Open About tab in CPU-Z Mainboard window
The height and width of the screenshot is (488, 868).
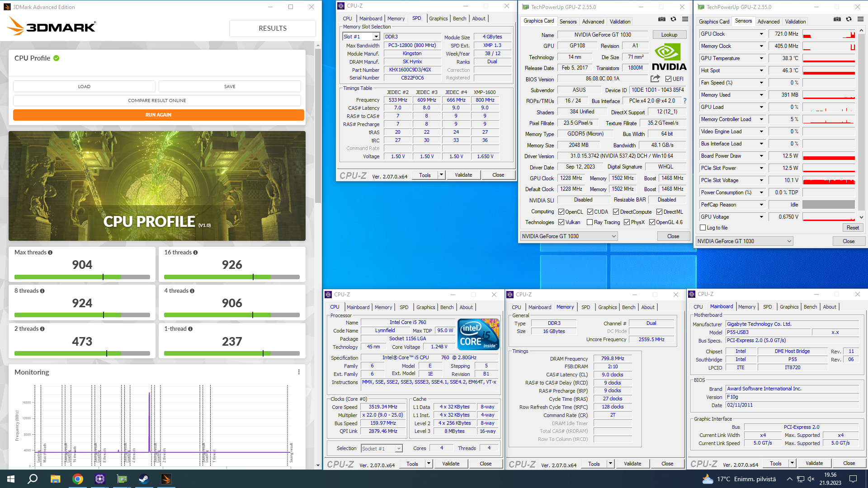(x=829, y=307)
